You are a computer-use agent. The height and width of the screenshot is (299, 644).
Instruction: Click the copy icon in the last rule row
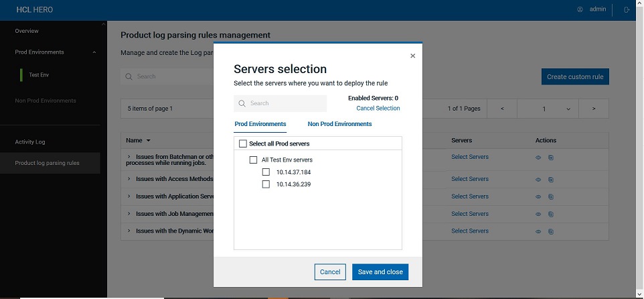(x=551, y=232)
